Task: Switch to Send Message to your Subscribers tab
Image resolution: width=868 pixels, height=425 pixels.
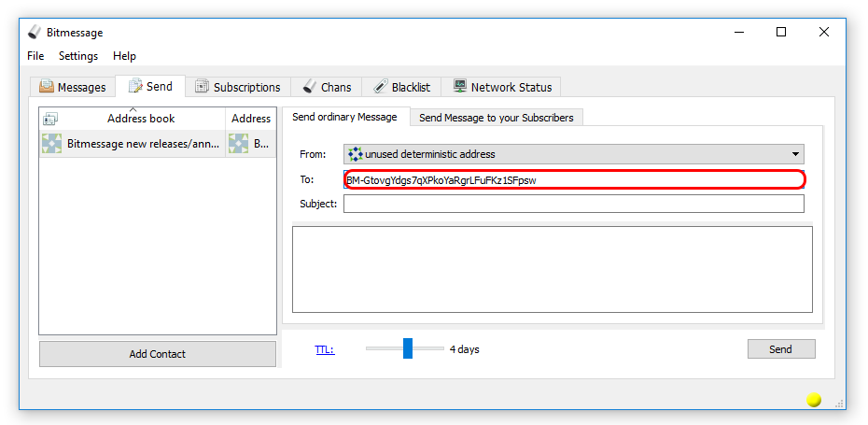Action: [496, 118]
